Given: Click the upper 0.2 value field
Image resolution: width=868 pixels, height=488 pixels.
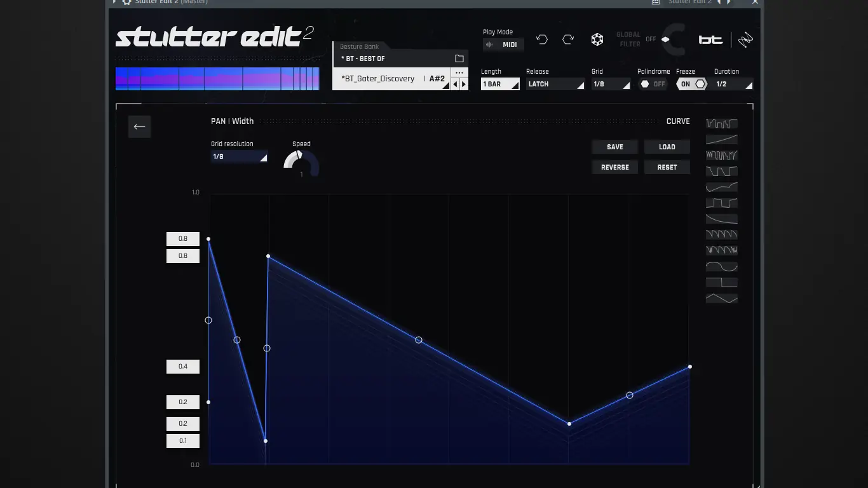Looking at the screenshot, I should [183, 402].
